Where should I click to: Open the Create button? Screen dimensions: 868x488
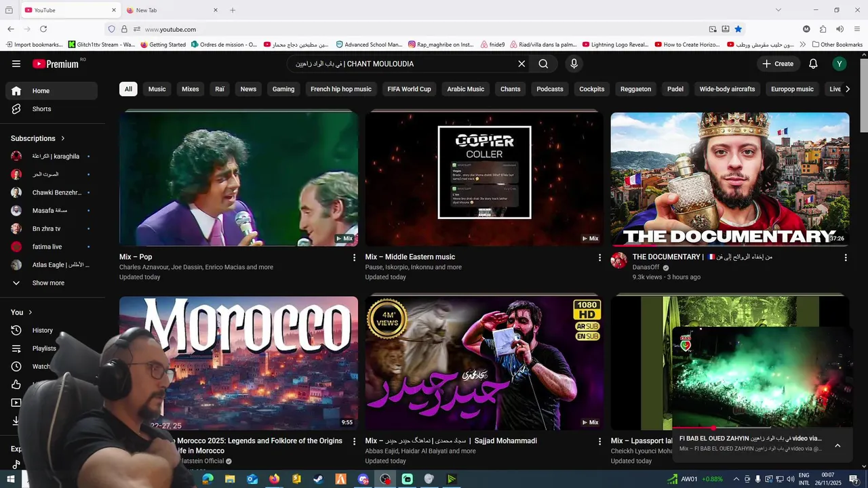click(x=778, y=64)
